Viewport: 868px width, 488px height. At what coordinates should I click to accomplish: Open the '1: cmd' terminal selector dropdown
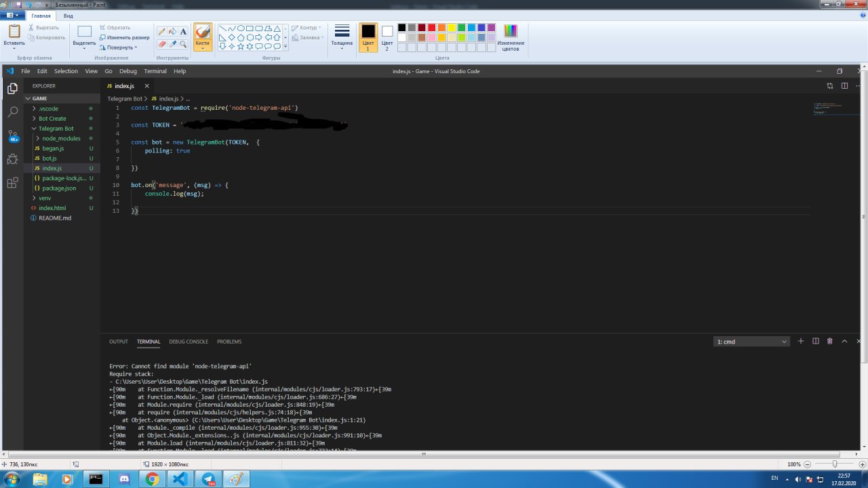[x=751, y=342]
